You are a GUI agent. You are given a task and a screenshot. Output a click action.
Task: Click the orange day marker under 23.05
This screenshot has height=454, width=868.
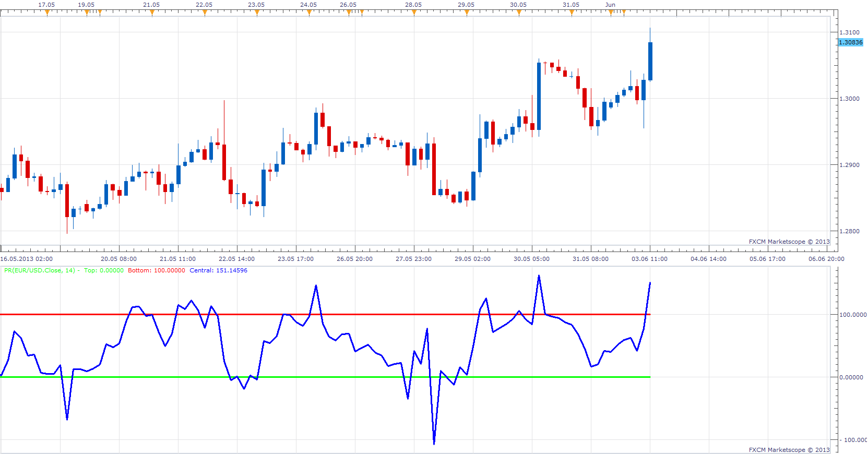pyautogui.click(x=257, y=13)
